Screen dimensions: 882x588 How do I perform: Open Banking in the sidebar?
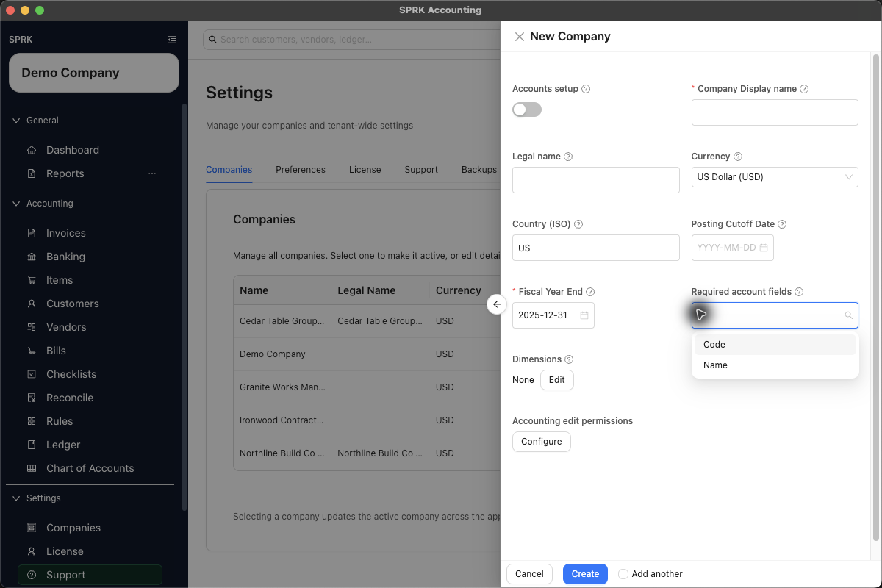65,257
